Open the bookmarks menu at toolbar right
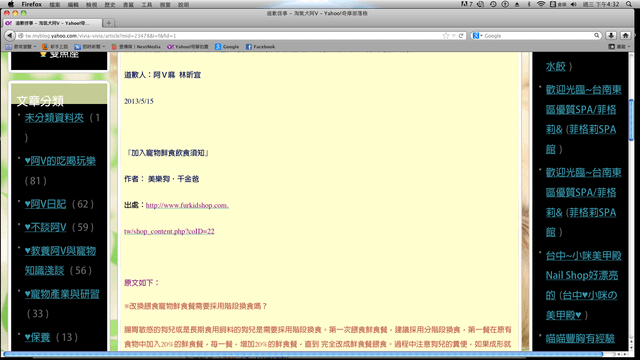Image resolution: width=640 pixels, height=360 pixels. point(620,47)
